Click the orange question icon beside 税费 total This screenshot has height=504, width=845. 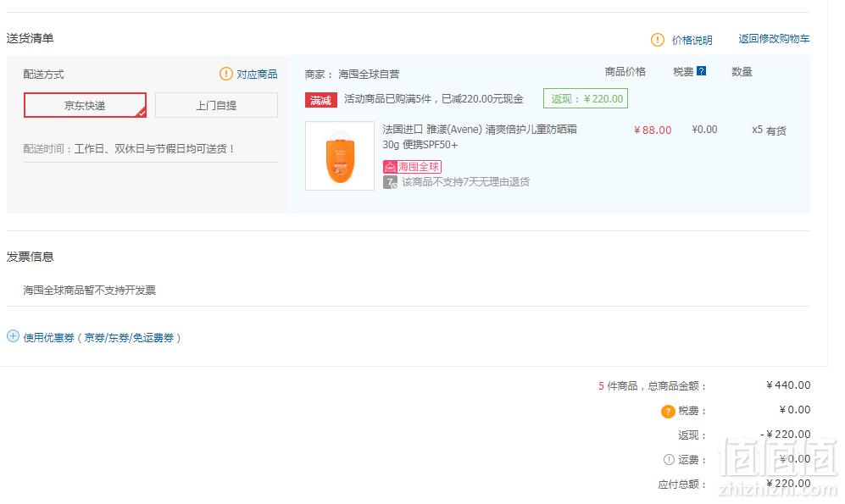(x=668, y=412)
